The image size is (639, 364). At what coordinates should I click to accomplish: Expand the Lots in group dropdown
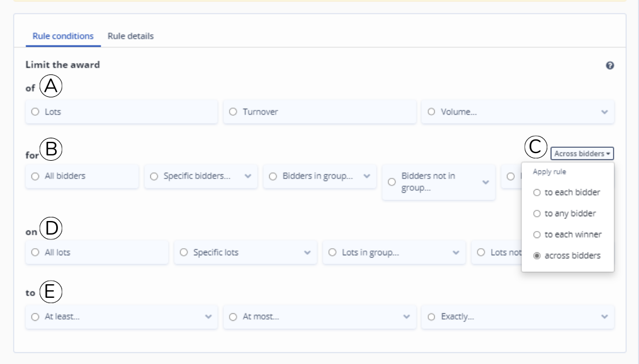click(456, 252)
